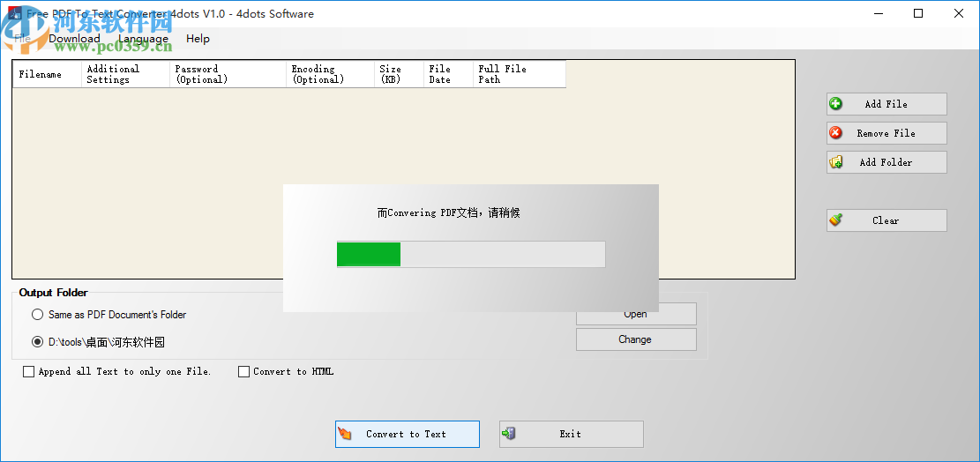Open the Download menu

pos(74,39)
